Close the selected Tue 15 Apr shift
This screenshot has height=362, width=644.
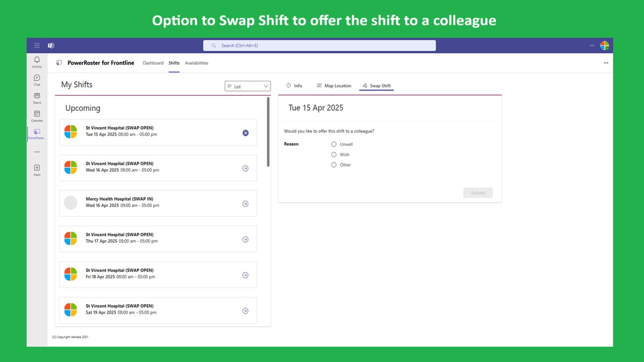click(245, 133)
